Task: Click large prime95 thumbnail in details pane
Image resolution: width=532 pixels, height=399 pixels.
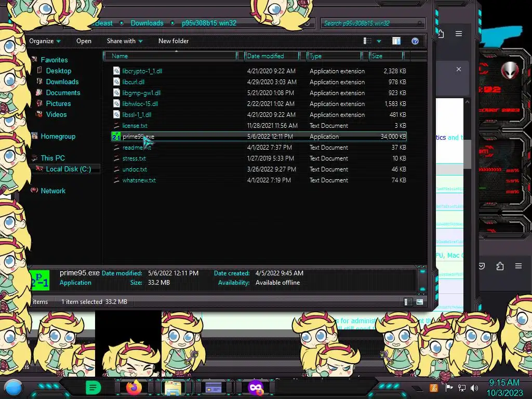Action: (x=40, y=280)
